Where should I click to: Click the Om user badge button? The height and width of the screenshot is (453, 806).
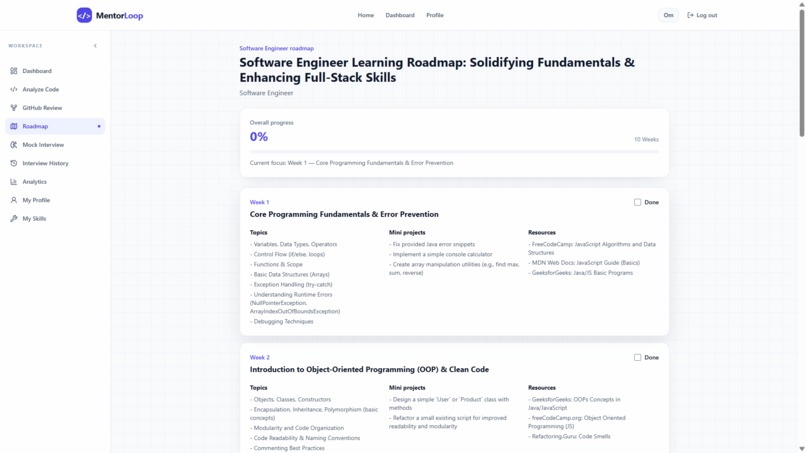[668, 15]
